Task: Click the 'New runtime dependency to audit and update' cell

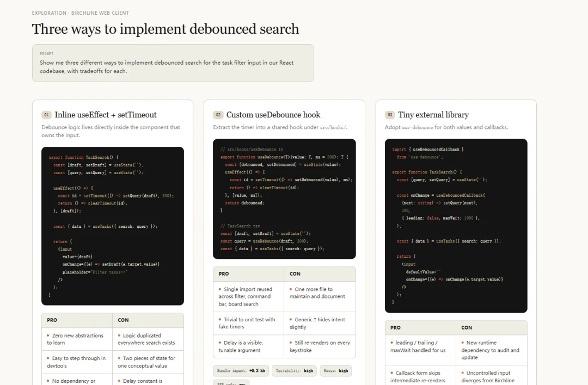Action: point(492,350)
